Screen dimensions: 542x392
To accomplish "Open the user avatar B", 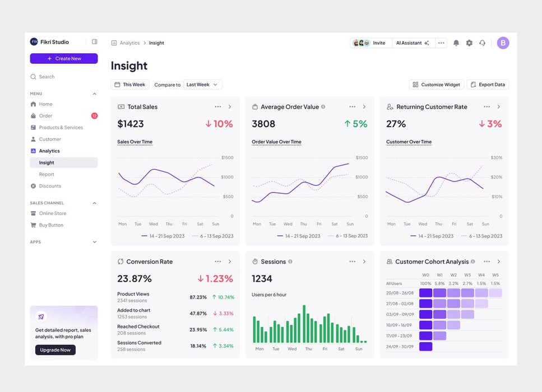I will tap(503, 43).
